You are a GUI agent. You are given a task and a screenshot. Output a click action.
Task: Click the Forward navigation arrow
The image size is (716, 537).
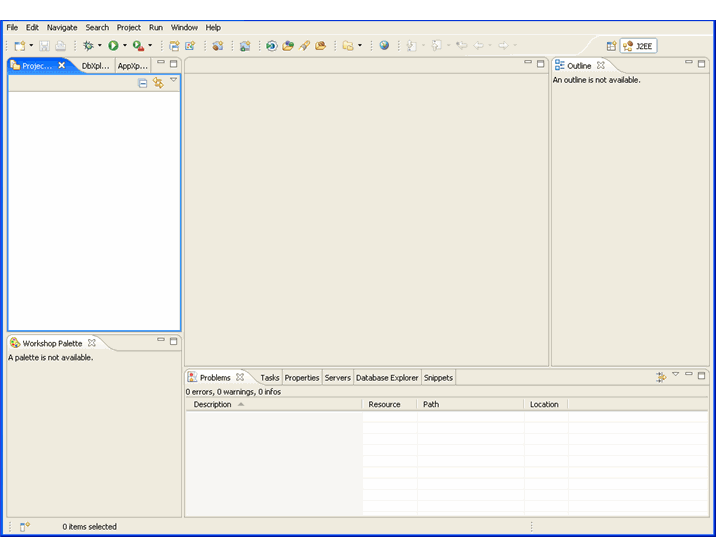pyautogui.click(x=503, y=45)
